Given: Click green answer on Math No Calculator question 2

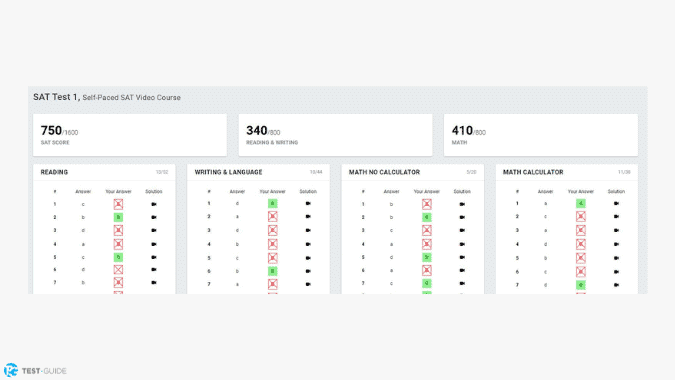Looking at the screenshot, I should click(427, 217).
